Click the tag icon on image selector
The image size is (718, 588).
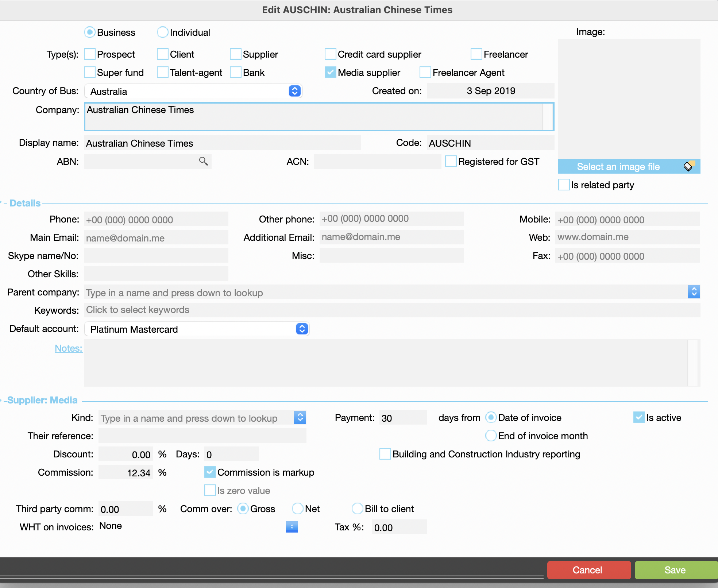[x=689, y=166]
